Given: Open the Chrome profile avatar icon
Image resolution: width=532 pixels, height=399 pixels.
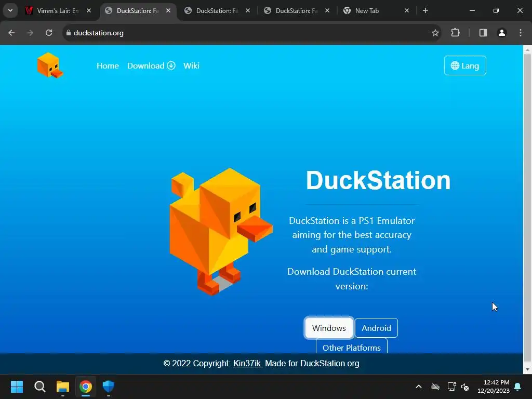Looking at the screenshot, I should (502, 33).
